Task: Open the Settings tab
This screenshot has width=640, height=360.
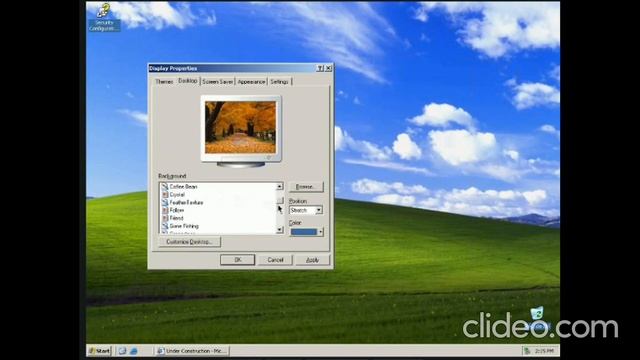Action: 280,82
